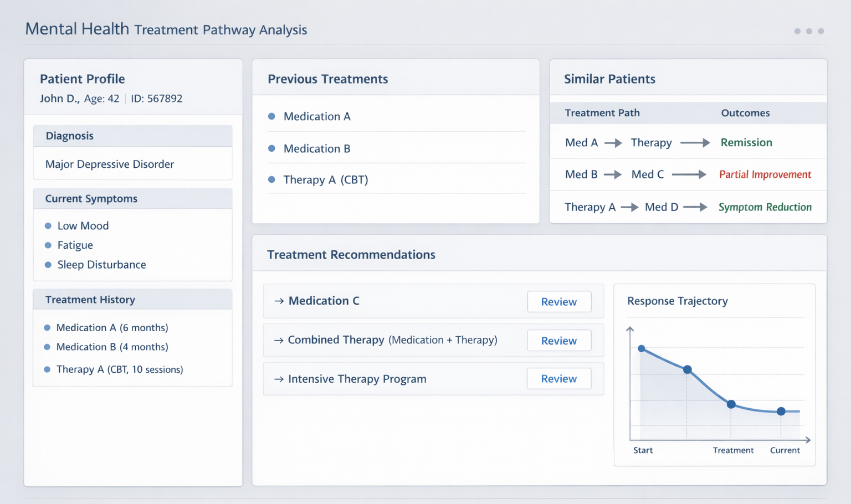
Task: Select the bullet marker next to Therapy A (CBT)
Action: [x=271, y=179]
